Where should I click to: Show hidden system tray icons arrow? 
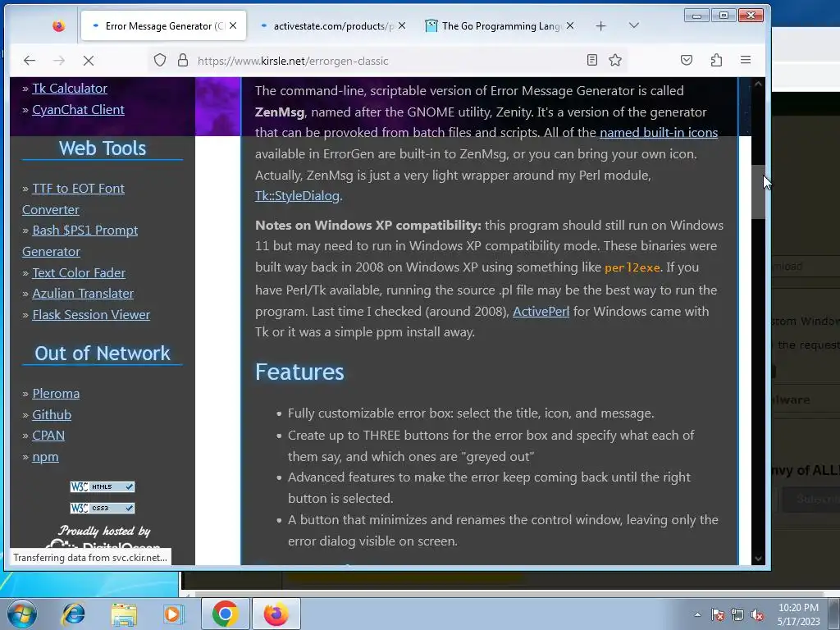point(697,614)
